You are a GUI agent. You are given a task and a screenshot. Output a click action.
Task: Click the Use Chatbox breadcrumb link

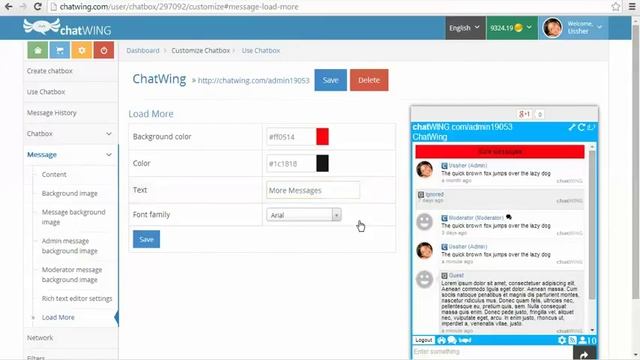(261, 51)
